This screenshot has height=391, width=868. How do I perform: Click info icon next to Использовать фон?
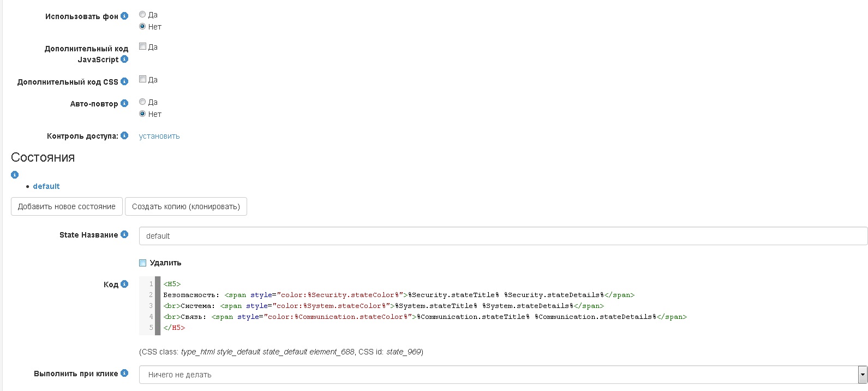124,16
